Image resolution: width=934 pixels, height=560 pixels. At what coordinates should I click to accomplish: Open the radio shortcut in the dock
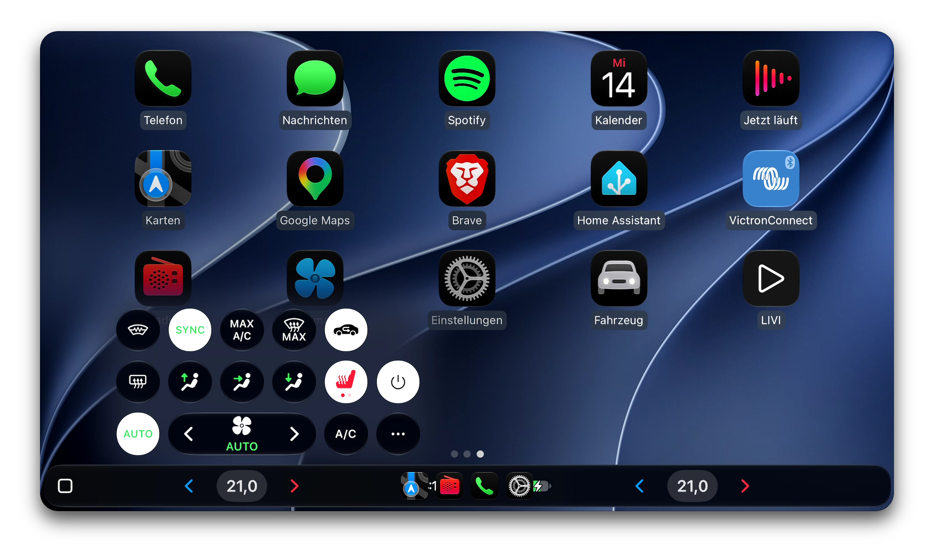449,486
